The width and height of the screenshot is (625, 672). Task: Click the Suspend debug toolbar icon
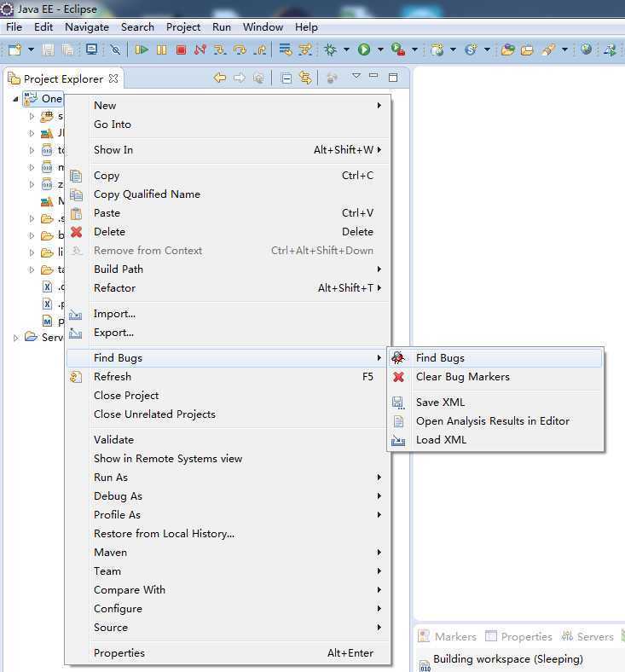161,50
